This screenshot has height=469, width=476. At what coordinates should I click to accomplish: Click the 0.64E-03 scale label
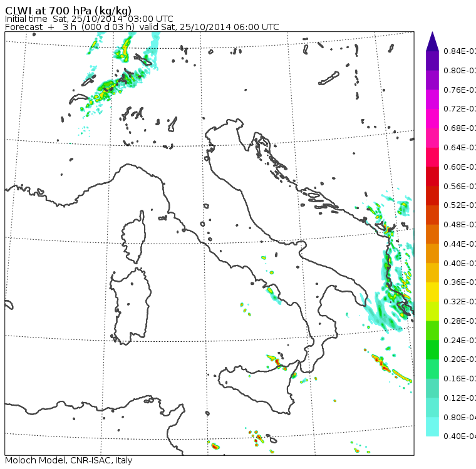coord(460,148)
